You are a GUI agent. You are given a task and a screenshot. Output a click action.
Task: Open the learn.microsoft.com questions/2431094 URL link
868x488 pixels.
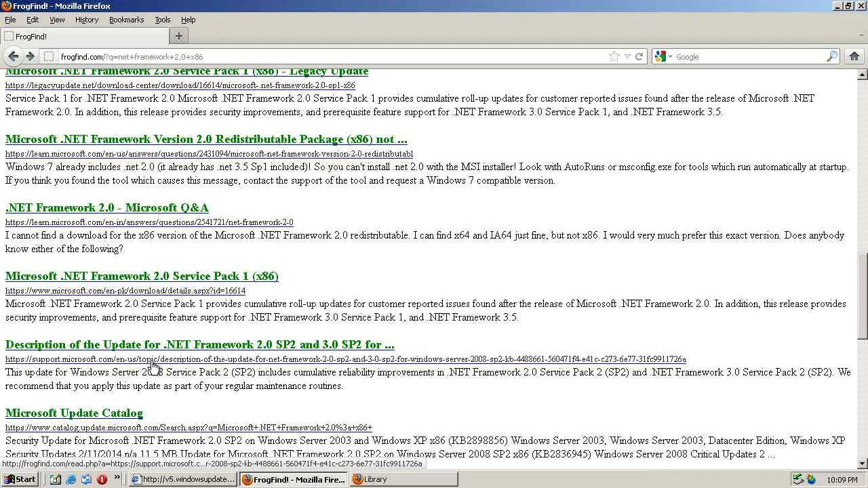pos(209,155)
